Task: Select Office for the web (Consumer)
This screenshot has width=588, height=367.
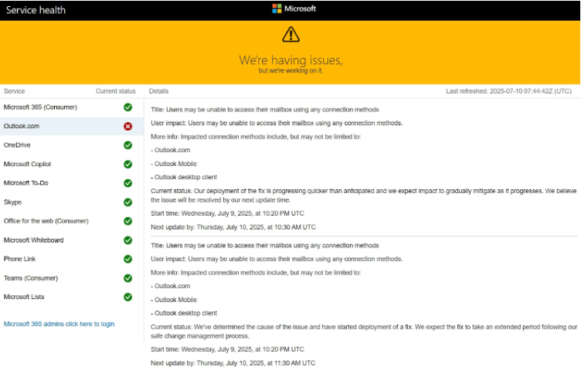Action: coord(46,221)
